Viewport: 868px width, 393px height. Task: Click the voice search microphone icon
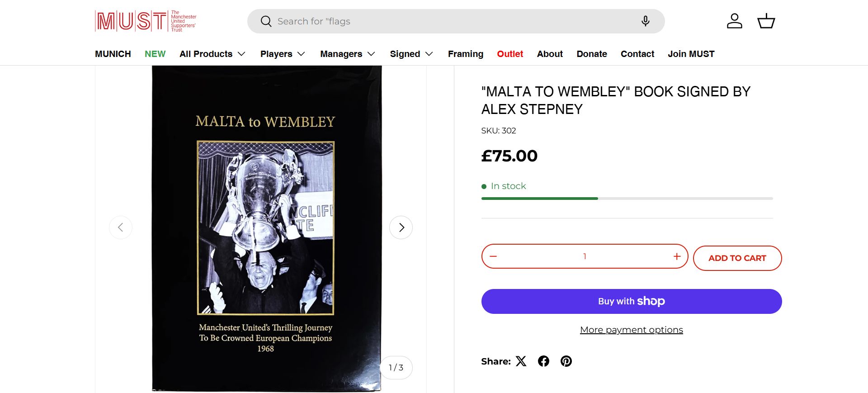[645, 21]
